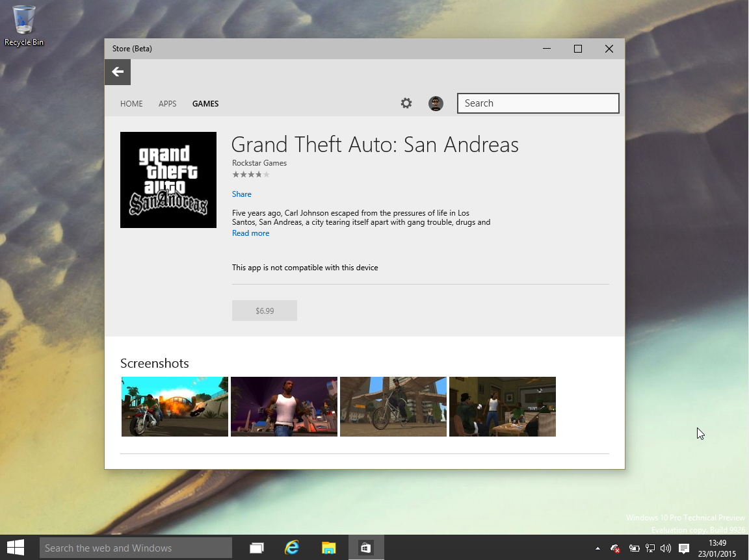Image resolution: width=749 pixels, height=560 pixels.
Task: Open the Start menu
Action: click(x=15, y=548)
